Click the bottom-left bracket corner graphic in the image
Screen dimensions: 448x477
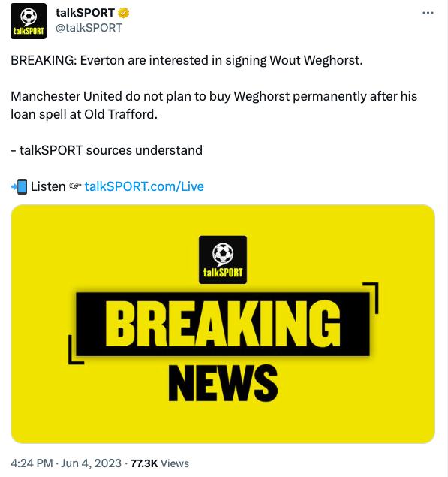76,349
